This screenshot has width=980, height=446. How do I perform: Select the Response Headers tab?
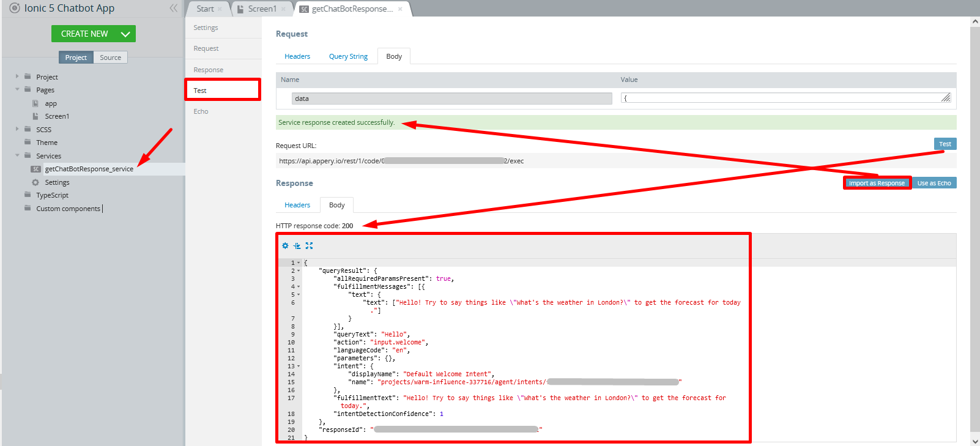click(x=297, y=205)
